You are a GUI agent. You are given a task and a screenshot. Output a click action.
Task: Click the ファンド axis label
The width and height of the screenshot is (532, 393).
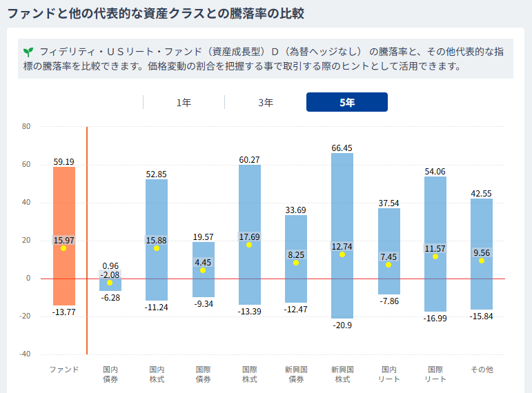(64, 370)
